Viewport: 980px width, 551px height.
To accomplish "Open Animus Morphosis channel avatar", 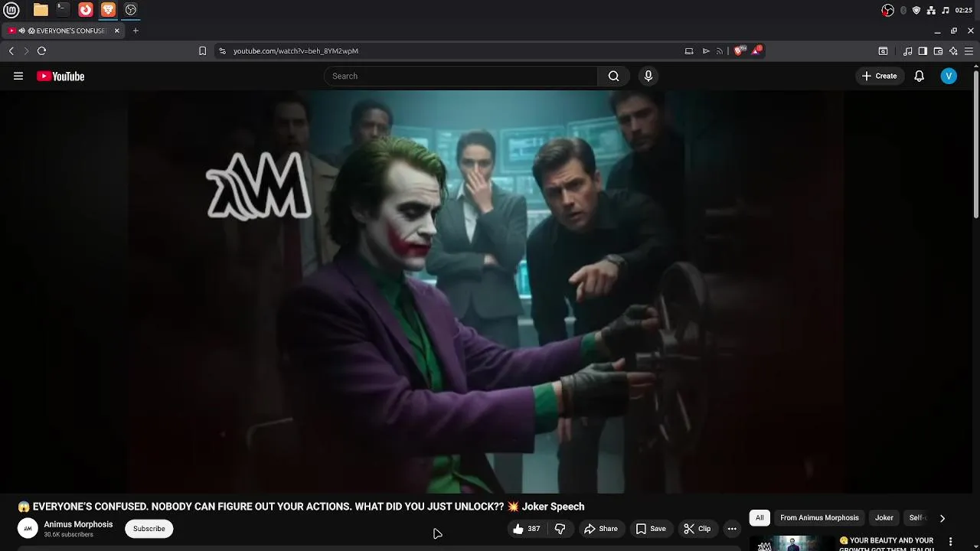I will 28,528.
